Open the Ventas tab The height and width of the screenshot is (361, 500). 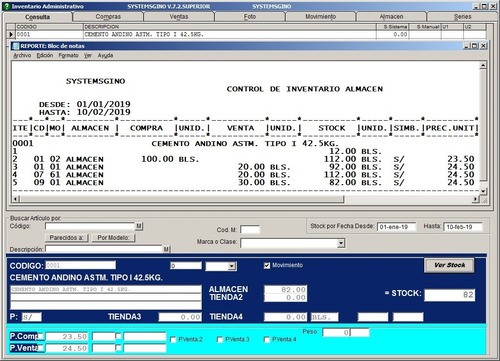[x=179, y=17]
